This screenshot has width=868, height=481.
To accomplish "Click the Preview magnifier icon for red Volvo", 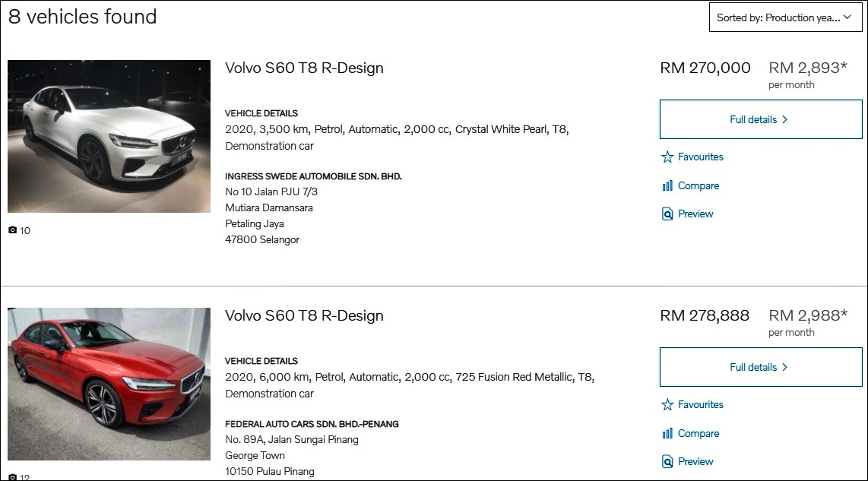I will coord(667,462).
